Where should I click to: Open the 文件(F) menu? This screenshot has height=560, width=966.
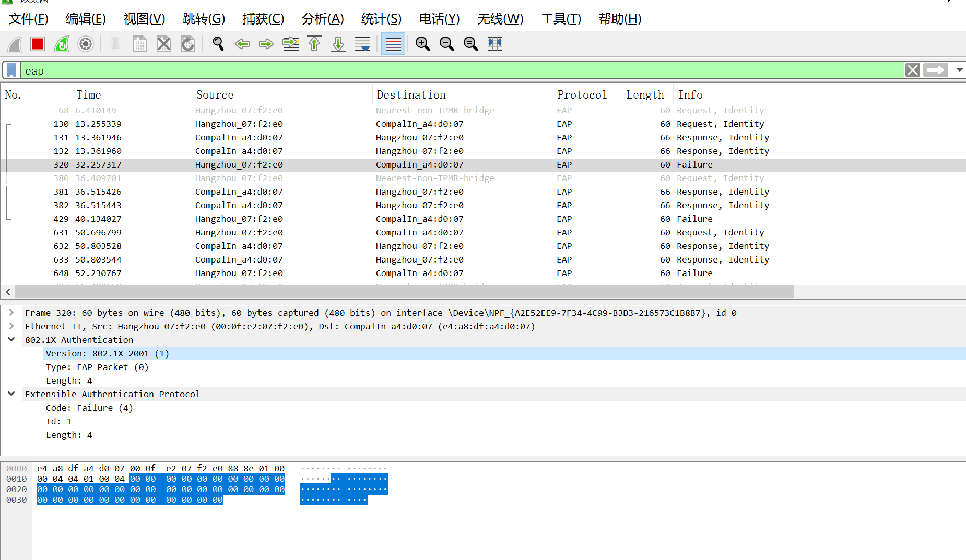point(29,19)
